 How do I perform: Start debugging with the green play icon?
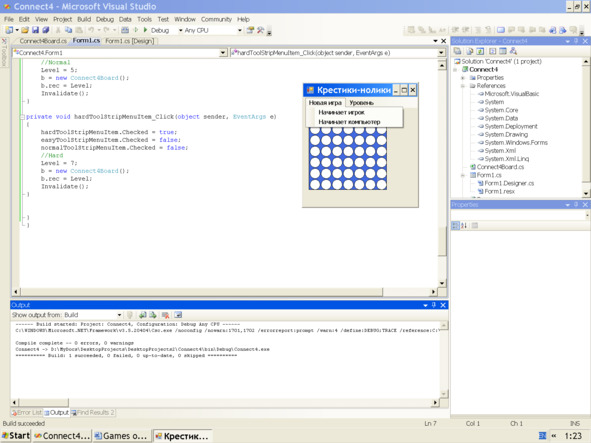click(x=145, y=30)
